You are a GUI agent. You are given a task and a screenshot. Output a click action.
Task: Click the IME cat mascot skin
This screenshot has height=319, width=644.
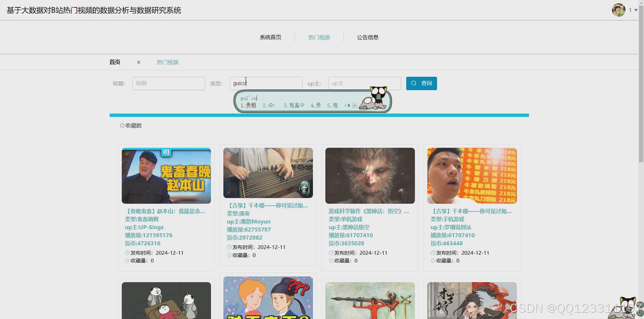[x=373, y=99]
